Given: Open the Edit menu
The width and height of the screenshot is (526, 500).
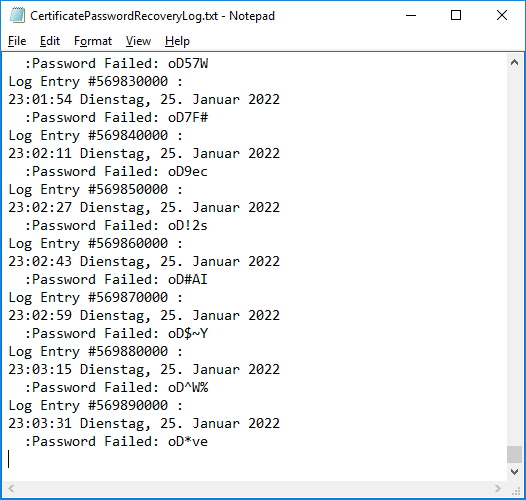Looking at the screenshot, I should [x=50, y=41].
